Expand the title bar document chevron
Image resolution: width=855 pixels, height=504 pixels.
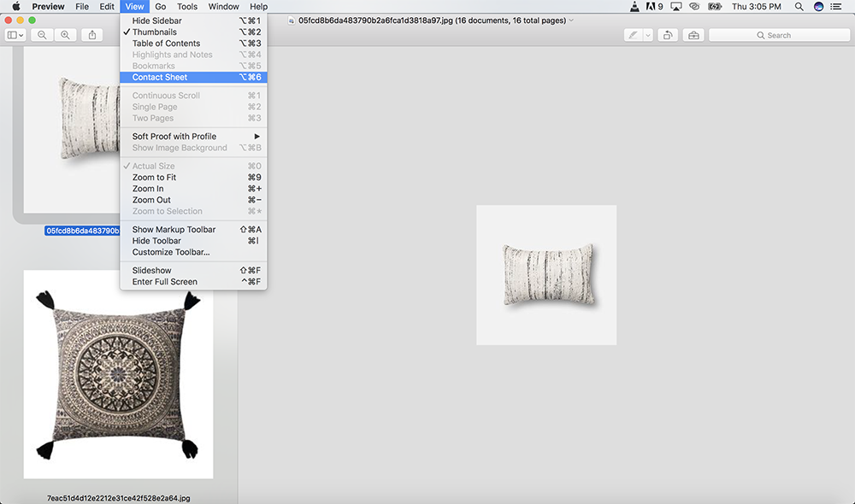pos(571,21)
